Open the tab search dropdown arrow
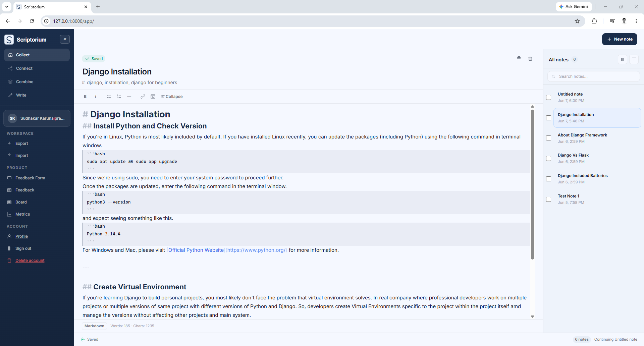644x346 pixels. [6, 7]
